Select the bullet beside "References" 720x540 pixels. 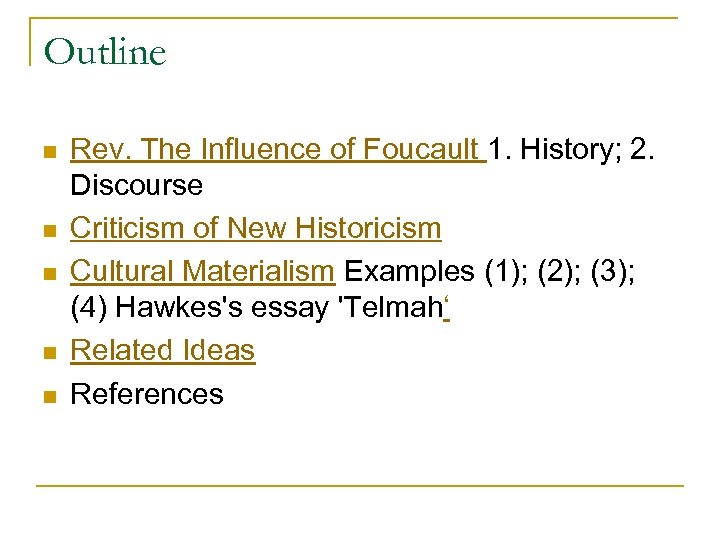[x=48, y=396]
